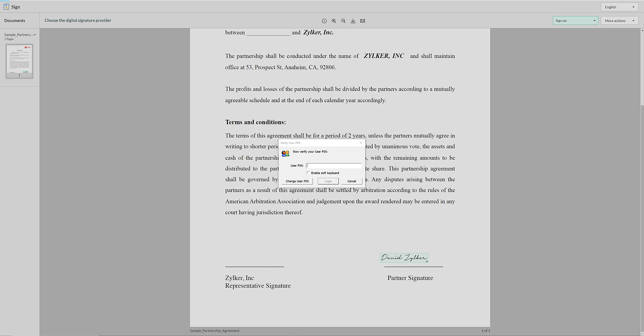The height and width of the screenshot is (336, 644).
Task: Click 'Representative Signature' text in document
Action: (258, 286)
